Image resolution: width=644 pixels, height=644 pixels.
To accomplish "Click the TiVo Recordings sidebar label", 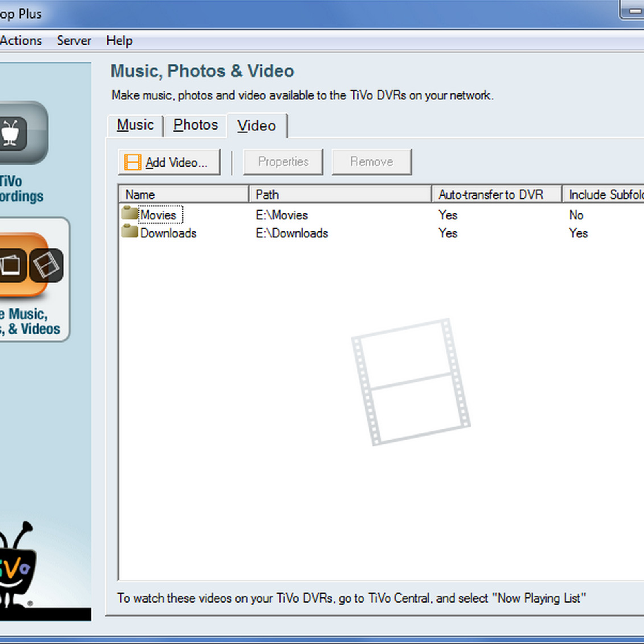I will click(21, 189).
